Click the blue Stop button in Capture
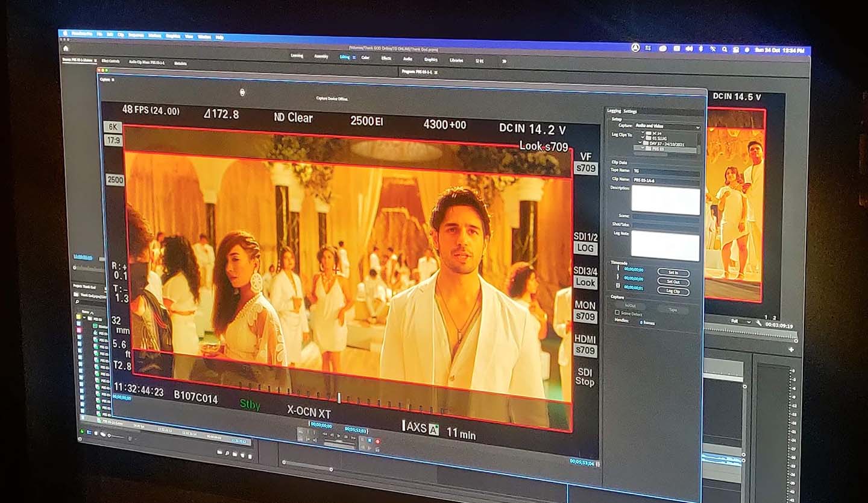Viewport: 868px width, 503px height. coord(370,440)
